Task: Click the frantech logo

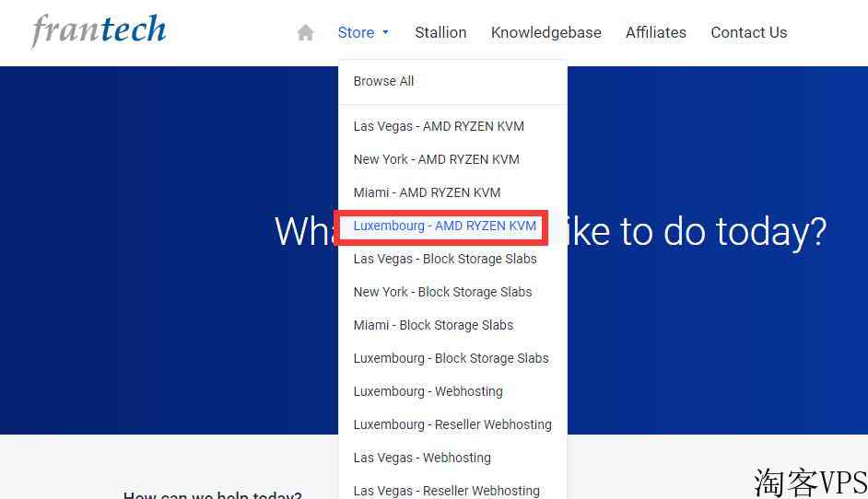Action: pos(99,30)
